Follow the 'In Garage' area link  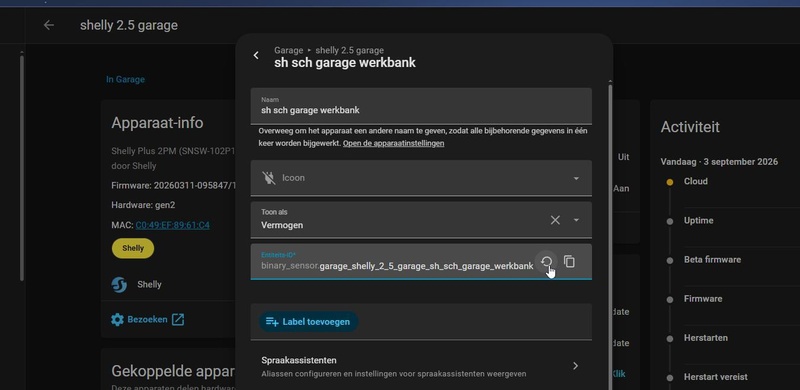(x=125, y=80)
